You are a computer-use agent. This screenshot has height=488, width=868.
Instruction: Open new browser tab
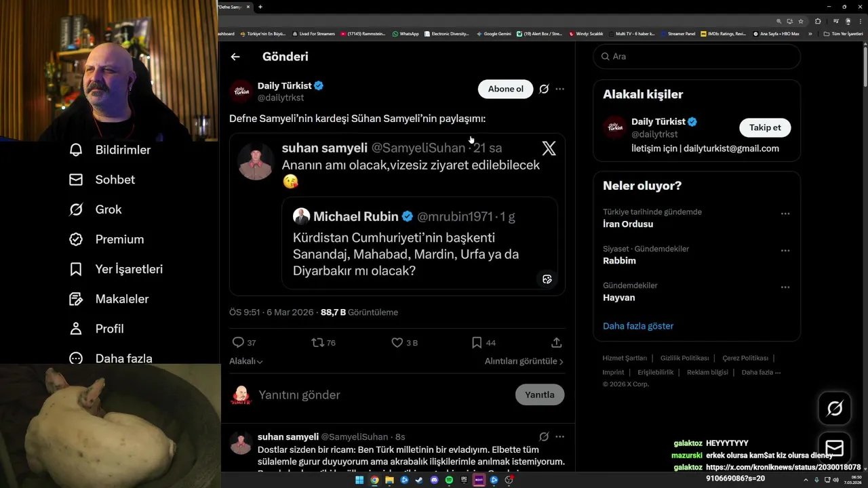point(260,7)
